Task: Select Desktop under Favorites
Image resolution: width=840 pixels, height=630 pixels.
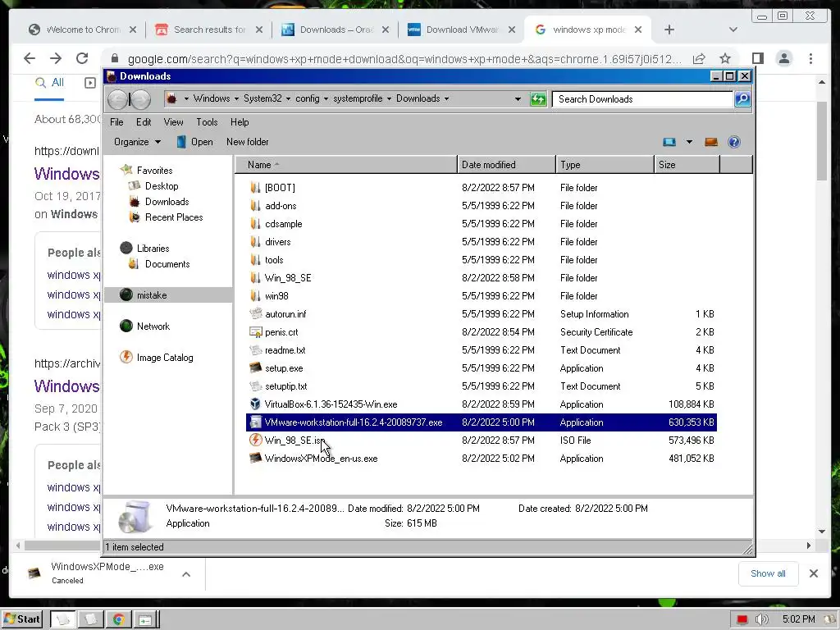Action: tap(162, 186)
